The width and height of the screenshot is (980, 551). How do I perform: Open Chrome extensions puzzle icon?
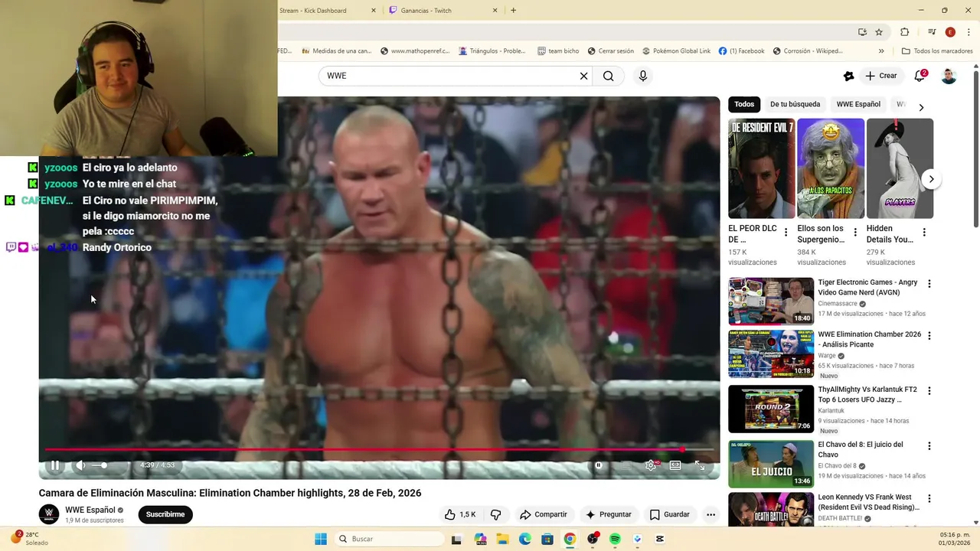click(x=904, y=32)
